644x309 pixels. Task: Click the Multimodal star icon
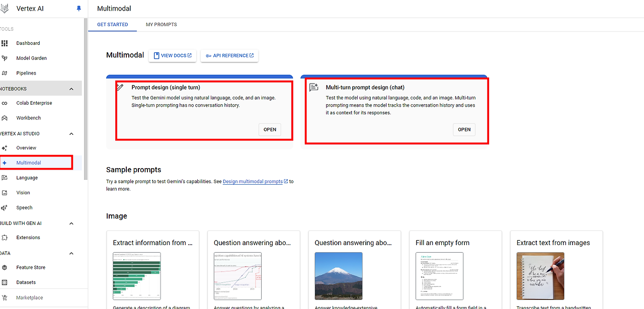coord(5,163)
